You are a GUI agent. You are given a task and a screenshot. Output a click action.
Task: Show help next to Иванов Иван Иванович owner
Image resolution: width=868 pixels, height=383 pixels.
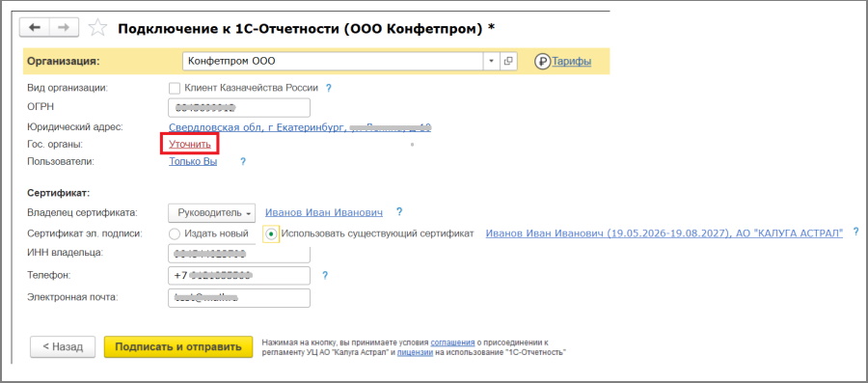398,212
